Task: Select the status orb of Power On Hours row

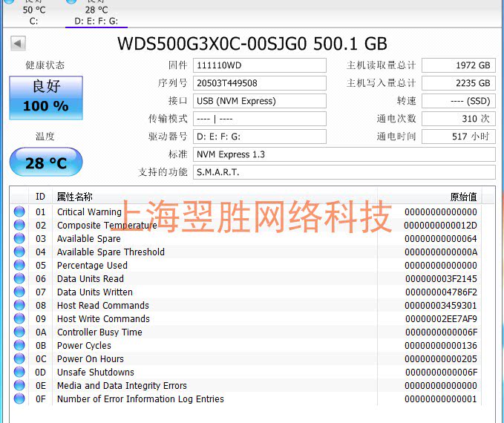Action: point(19,358)
